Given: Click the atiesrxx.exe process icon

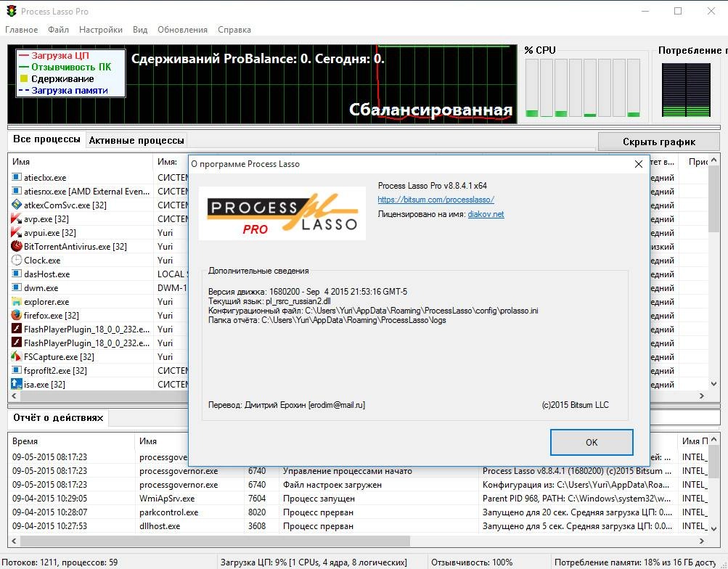Looking at the screenshot, I should 16,191.
